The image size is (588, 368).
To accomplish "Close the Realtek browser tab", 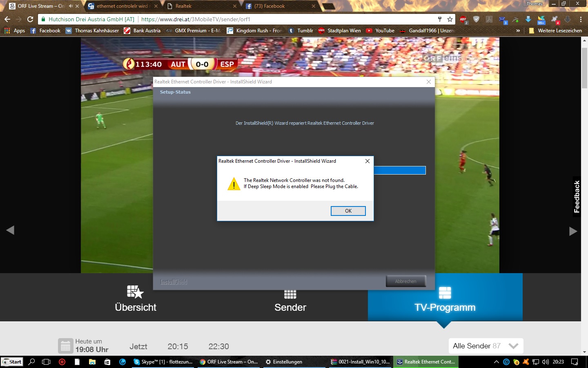I will click(x=234, y=6).
